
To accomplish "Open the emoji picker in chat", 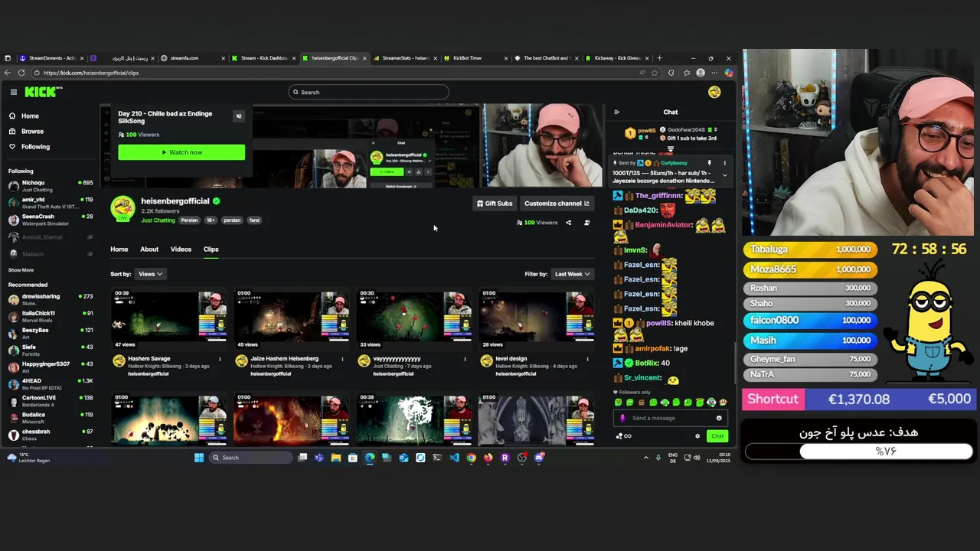I will [719, 418].
